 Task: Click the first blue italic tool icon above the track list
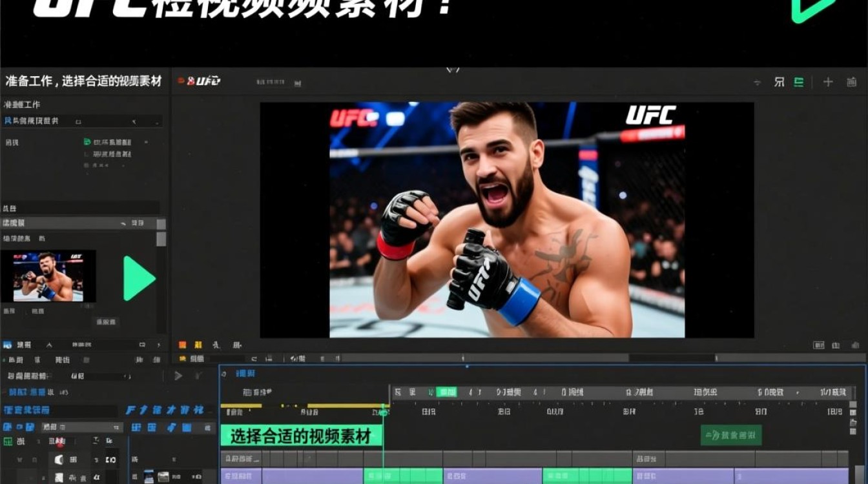131,410
